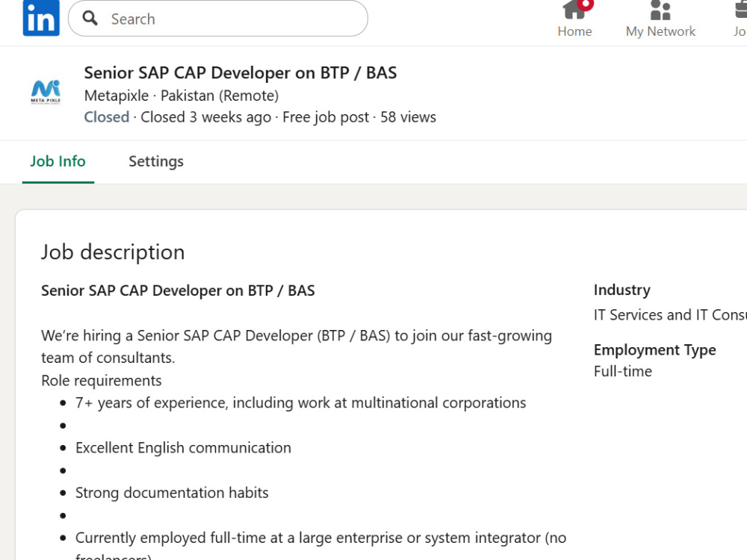Switch to Settings tab

click(x=156, y=161)
